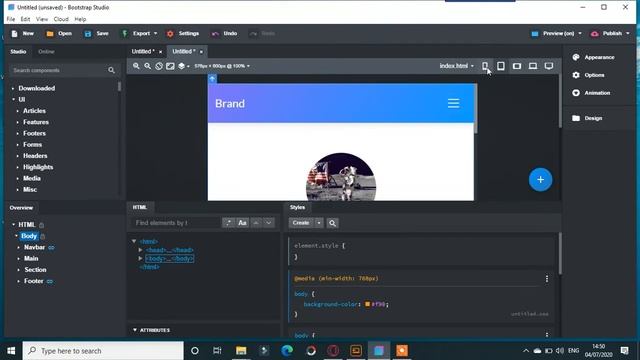This screenshot has height=360, width=640.
Task: Expand the head element in HTML tree
Action: pos(140,250)
